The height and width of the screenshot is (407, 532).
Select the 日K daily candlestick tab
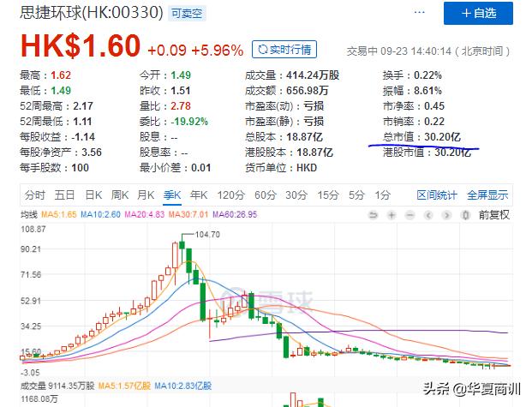pos(93,195)
